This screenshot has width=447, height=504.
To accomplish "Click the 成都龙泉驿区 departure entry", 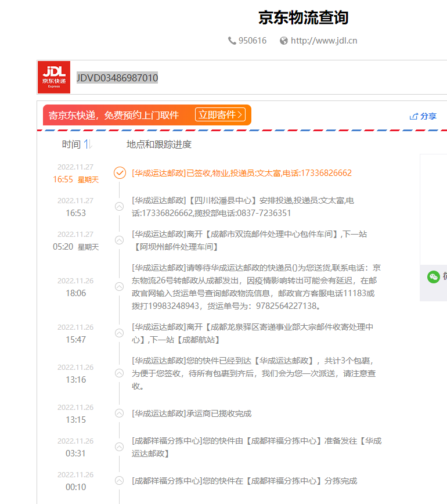I will pos(253,333).
